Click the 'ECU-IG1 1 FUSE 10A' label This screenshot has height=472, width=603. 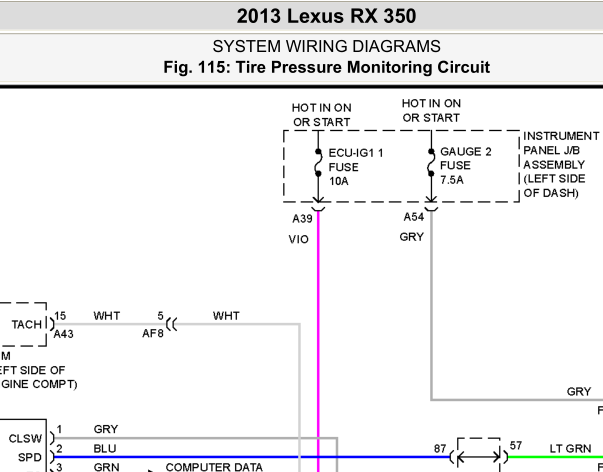(x=356, y=167)
